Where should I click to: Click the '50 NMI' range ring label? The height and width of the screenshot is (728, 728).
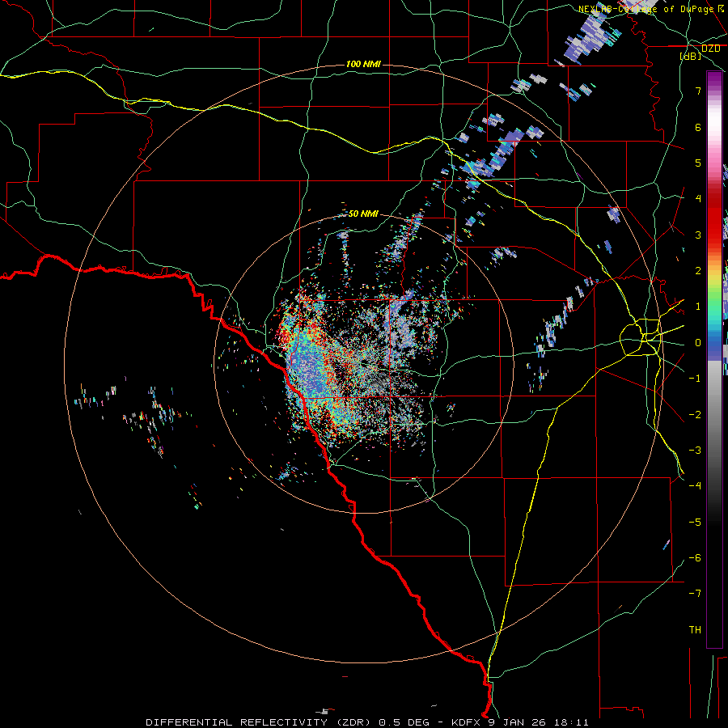pos(363,214)
